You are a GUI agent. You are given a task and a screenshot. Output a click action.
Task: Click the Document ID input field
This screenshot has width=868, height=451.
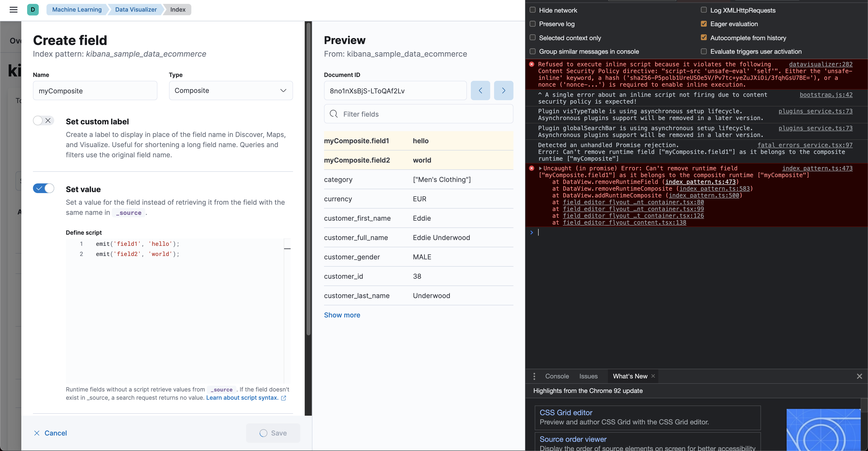[x=395, y=90]
